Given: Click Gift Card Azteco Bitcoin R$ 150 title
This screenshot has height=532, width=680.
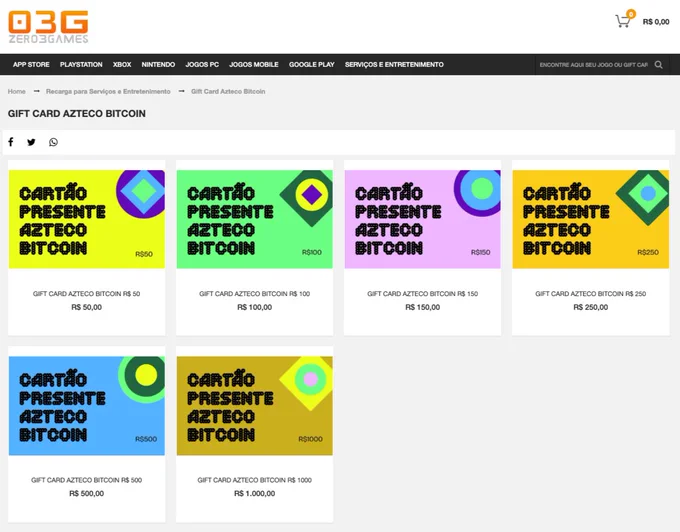Looking at the screenshot, I should (422, 294).
